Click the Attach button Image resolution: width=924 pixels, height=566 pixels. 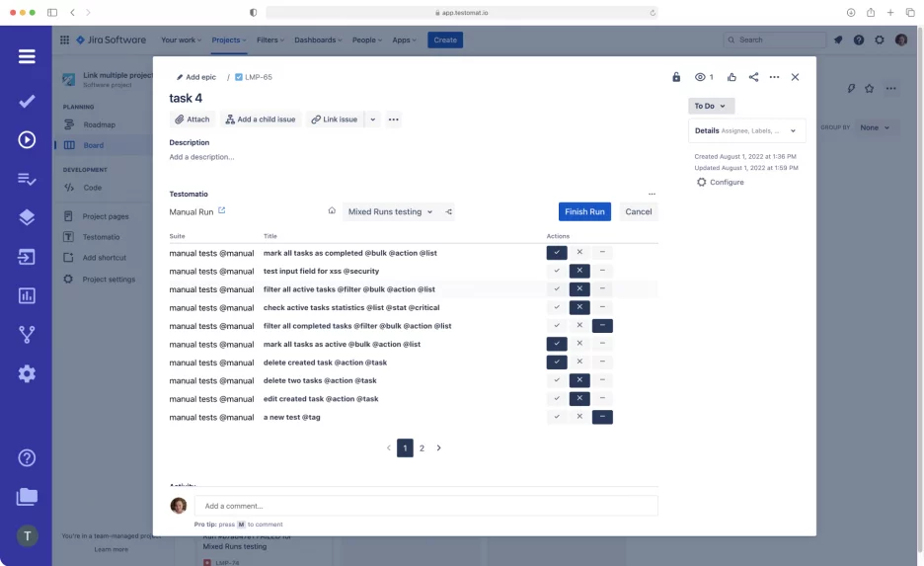tap(192, 120)
